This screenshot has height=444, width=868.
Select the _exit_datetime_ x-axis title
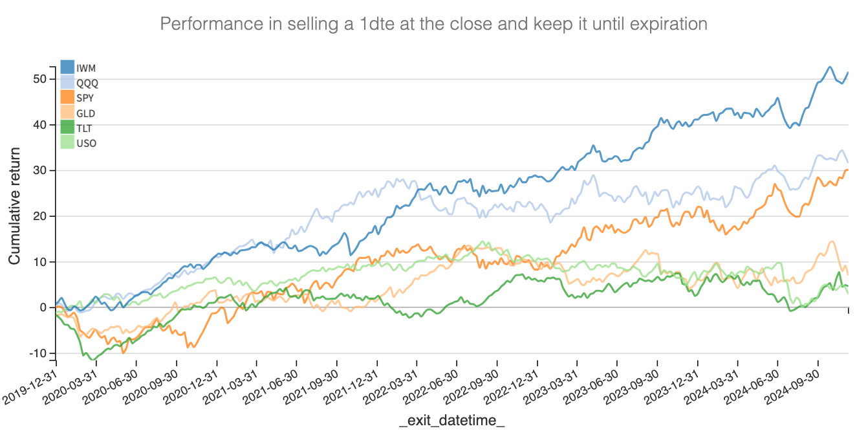pyautogui.click(x=451, y=421)
